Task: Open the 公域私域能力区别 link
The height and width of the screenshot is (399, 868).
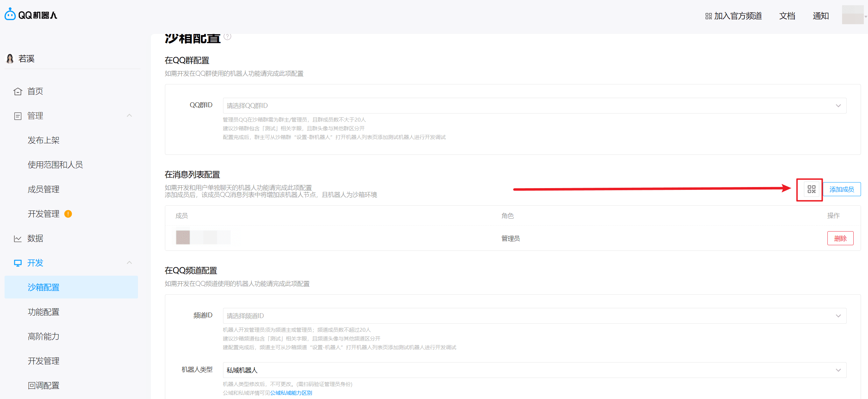Action: tap(291, 393)
